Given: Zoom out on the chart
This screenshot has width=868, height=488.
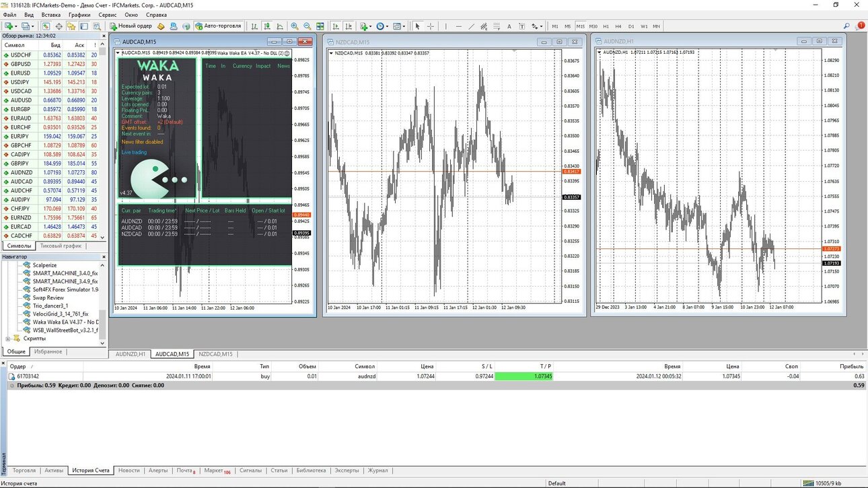Looking at the screenshot, I should pyautogui.click(x=308, y=26).
